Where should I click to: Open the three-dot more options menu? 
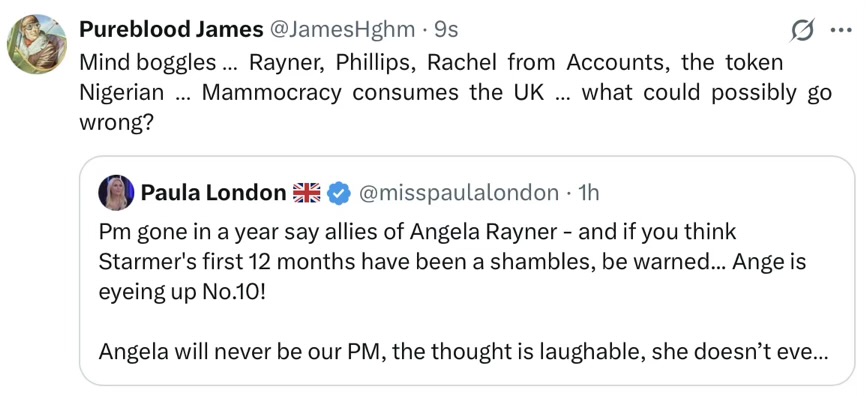tap(841, 31)
